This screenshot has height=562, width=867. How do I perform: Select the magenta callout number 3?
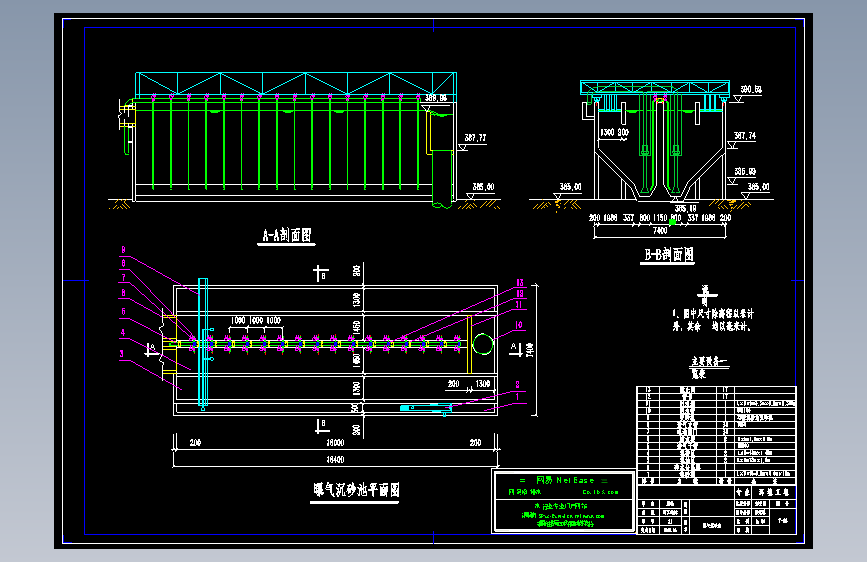point(122,354)
